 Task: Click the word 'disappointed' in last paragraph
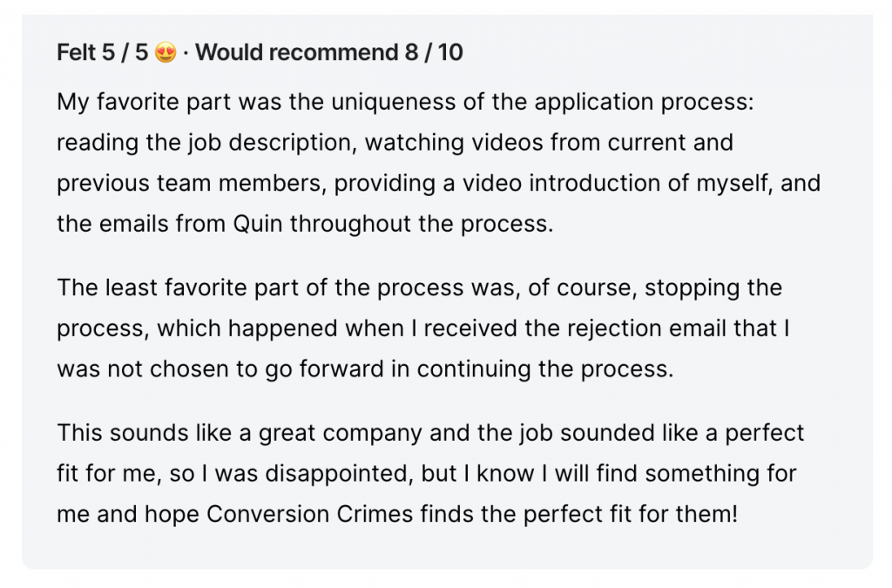tap(340, 474)
